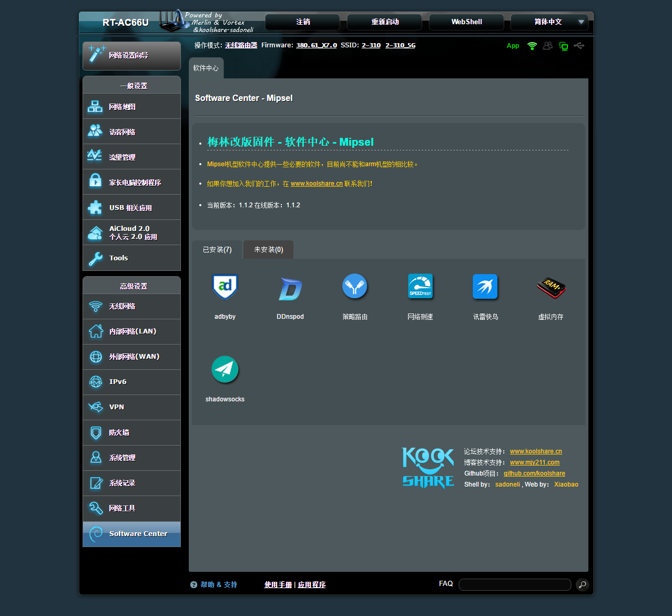The height and width of the screenshot is (616, 672).
Task: Open the DDnspod app icon
Action: (290, 288)
